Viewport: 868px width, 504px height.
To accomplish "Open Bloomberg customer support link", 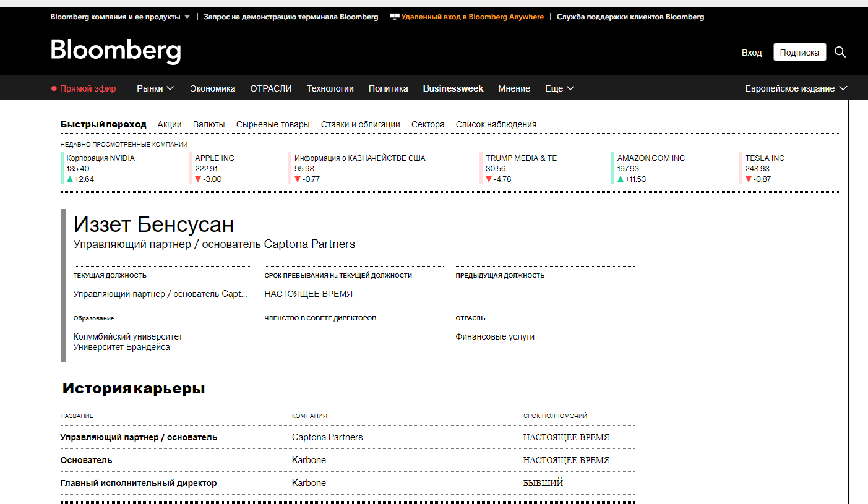I will (630, 17).
